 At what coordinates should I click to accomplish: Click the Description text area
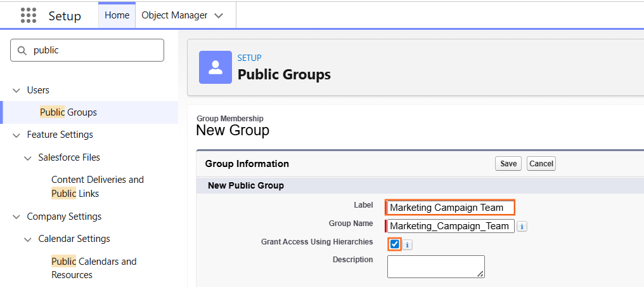435,267
